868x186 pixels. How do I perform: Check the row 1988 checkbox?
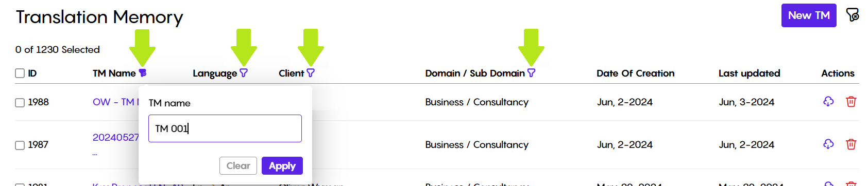click(x=20, y=103)
